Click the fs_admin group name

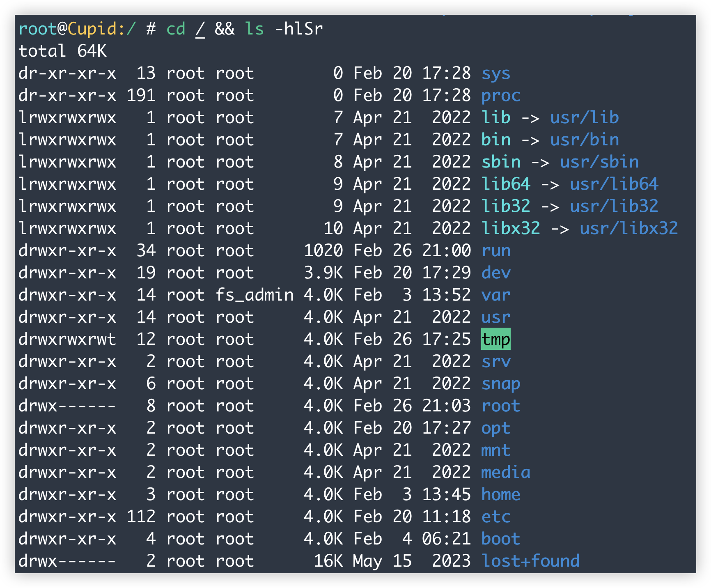click(255, 295)
